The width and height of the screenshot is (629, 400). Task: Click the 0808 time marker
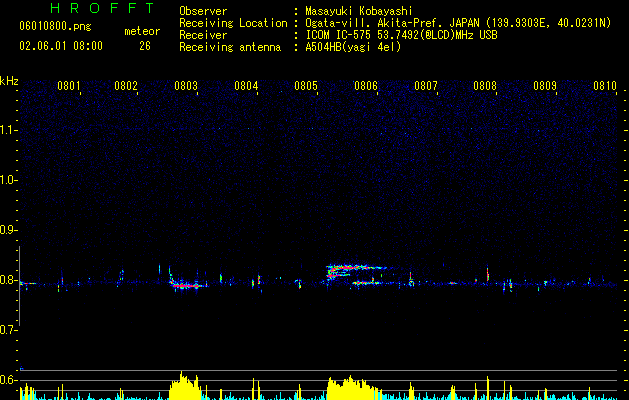pyautogui.click(x=485, y=86)
